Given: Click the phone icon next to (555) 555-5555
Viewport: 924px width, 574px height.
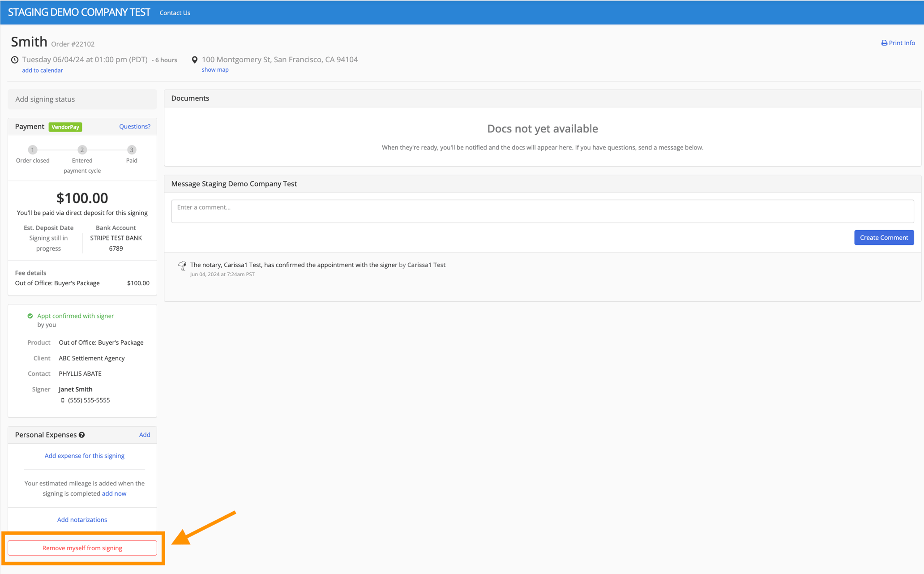Looking at the screenshot, I should pos(63,400).
